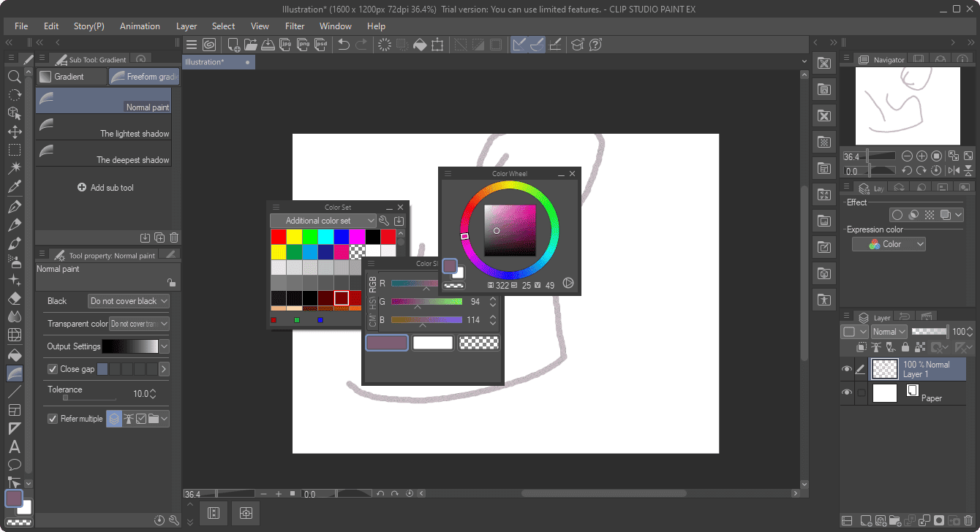Enable the Close gap checkbox
Viewport: 980px width, 532px height.
(52, 369)
